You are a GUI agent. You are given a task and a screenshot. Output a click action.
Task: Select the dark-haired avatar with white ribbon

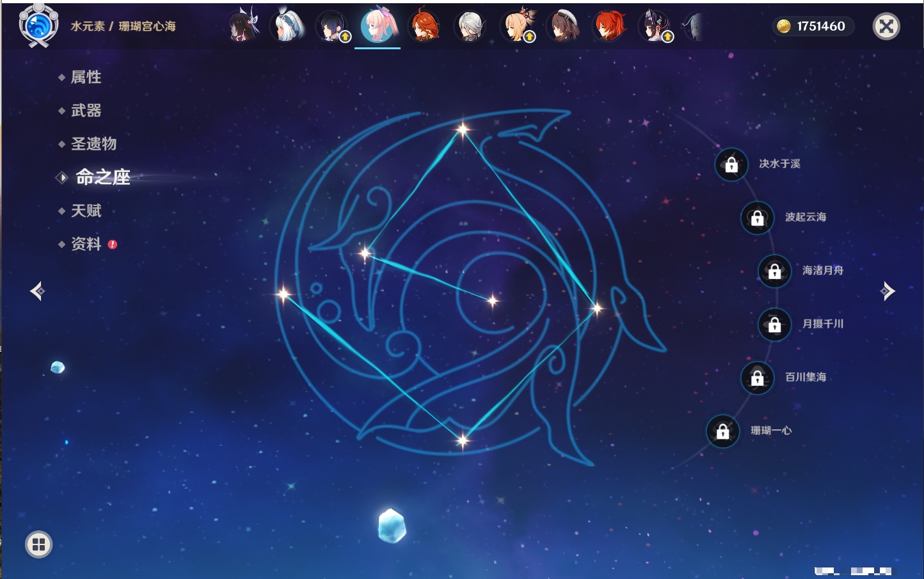(243, 26)
